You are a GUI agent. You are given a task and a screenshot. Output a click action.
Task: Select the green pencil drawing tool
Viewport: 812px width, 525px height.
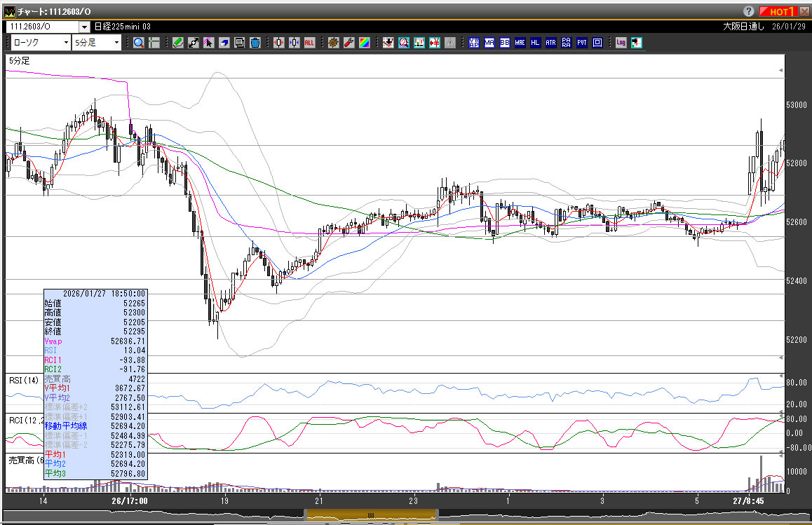178,43
